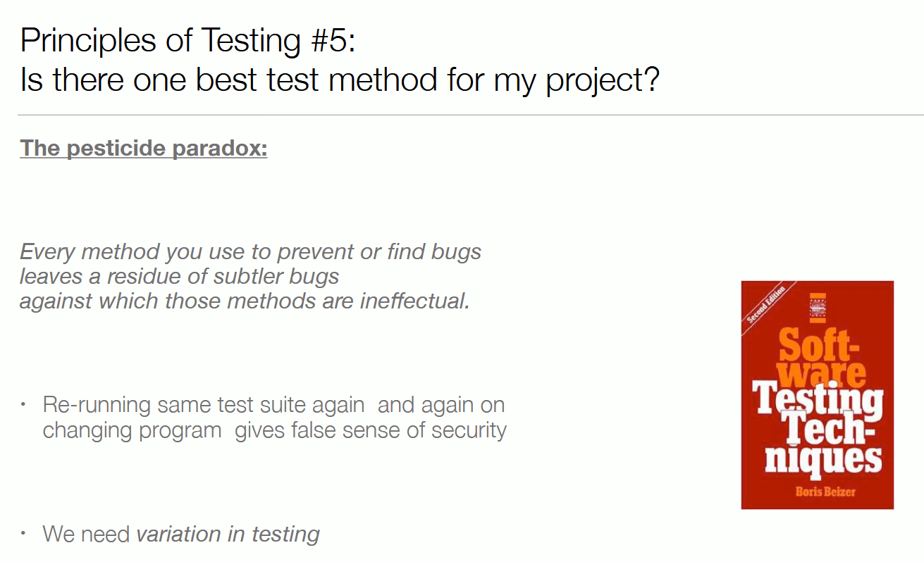924x562 pixels.
Task: Click the text "against which those methods are ineffectual"
Action: 245,301
